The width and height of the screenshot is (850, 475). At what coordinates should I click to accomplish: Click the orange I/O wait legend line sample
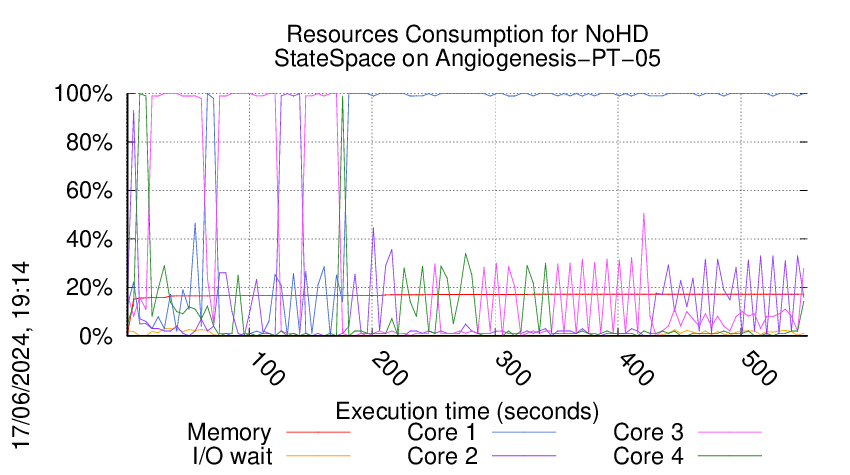click(318, 456)
